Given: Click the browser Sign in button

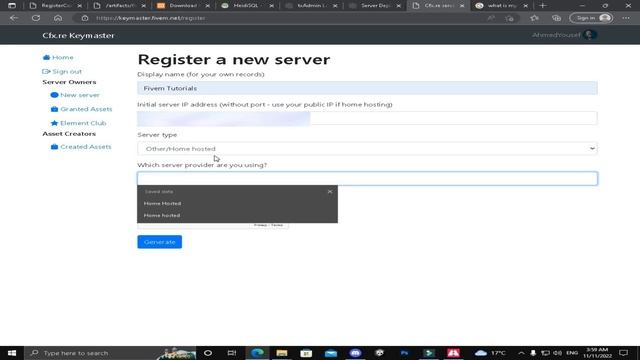Looking at the screenshot, I should 591,18.
